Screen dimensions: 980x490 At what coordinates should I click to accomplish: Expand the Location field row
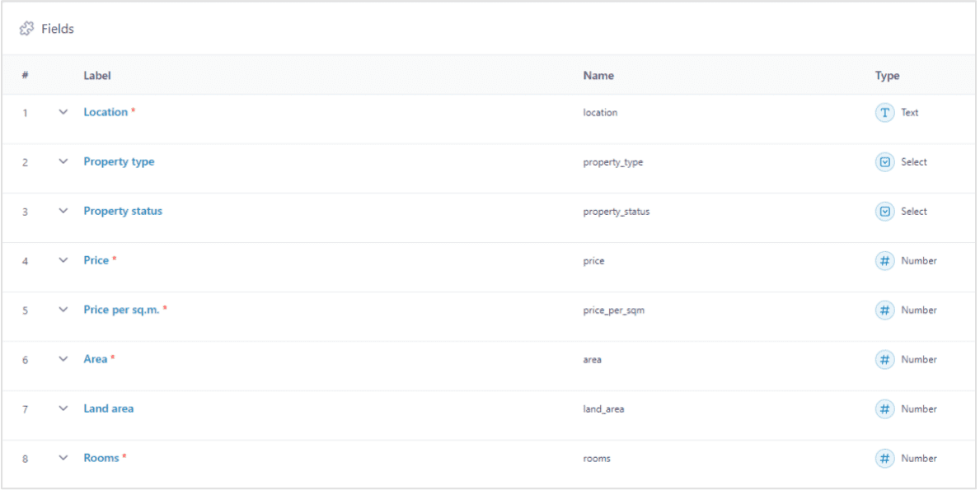click(x=63, y=112)
